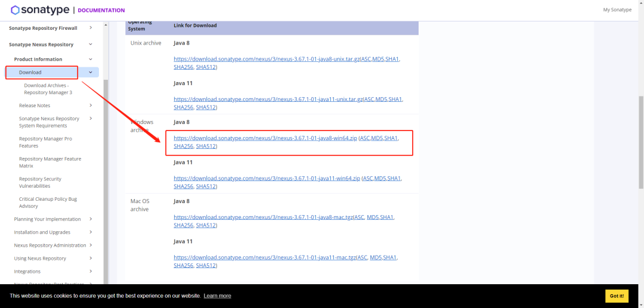Open Repository Security Vulnerabilities page
This screenshot has width=644, height=308.
[x=41, y=182]
